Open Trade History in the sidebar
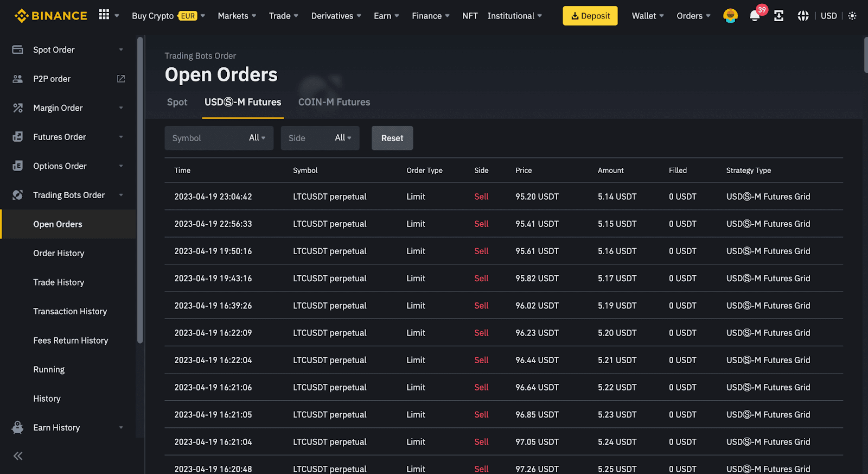Viewport: 868px width, 474px height. coord(59,282)
